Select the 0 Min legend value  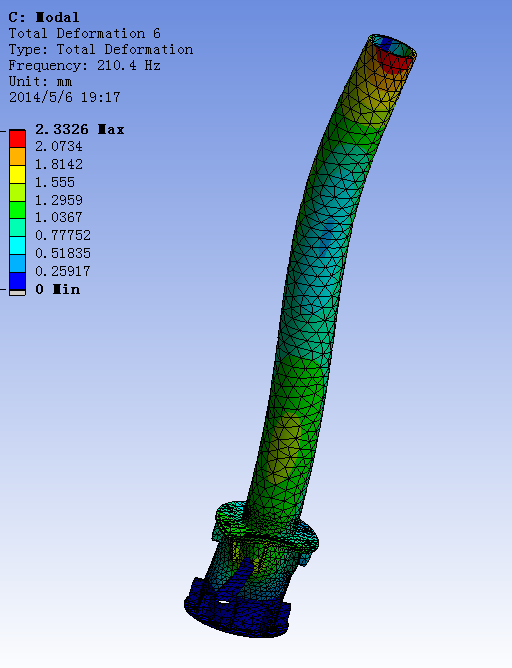(x=58, y=289)
